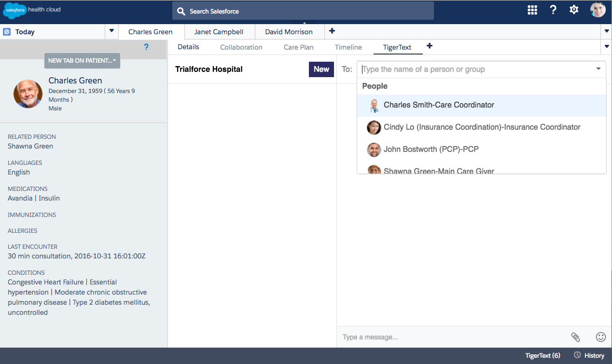Open the recipient picker dropdown arrow
This screenshot has height=364, width=612.
[598, 69]
